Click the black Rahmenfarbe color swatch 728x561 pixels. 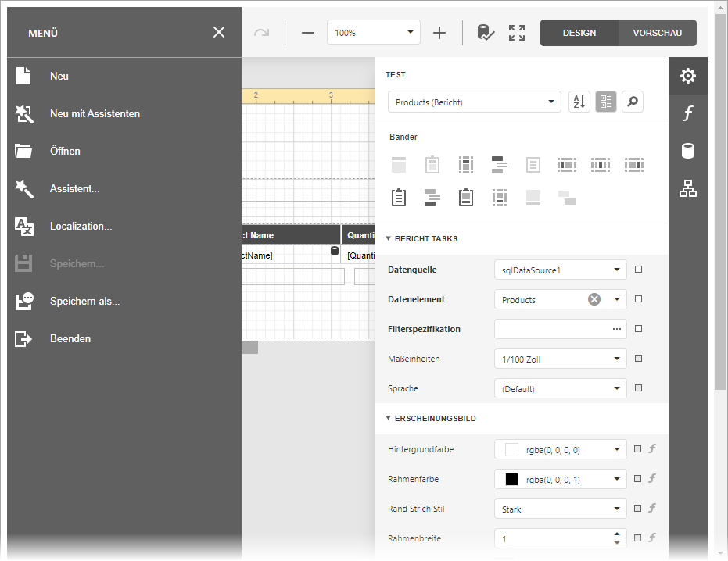coord(512,479)
